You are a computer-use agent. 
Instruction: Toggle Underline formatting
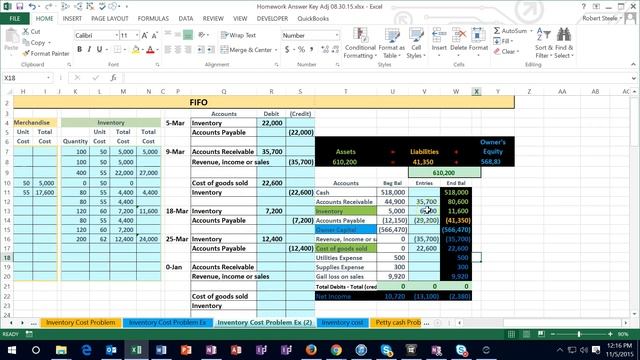[99, 49]
